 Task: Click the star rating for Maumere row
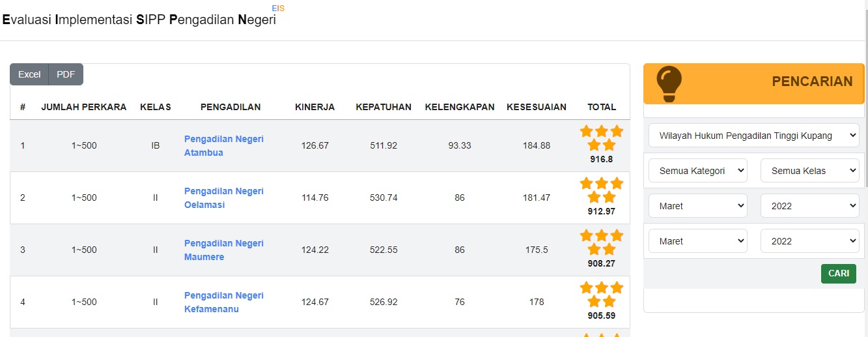(x=602, y=242)
